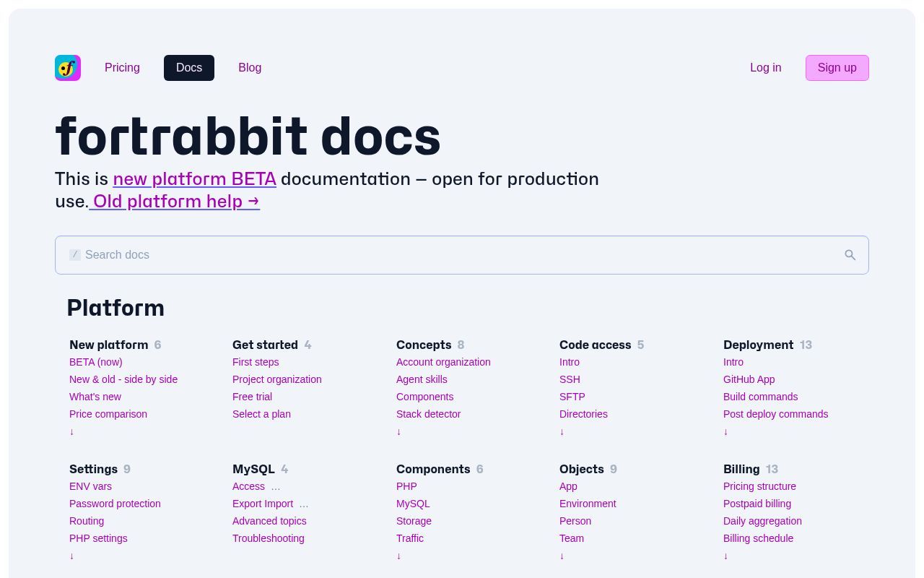Expand the Components list arrow

tap(398, 556)
